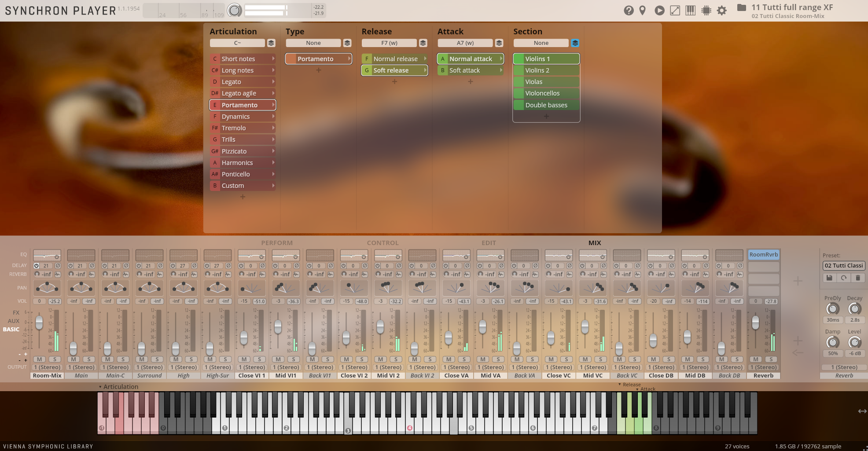Open help via the question mark icon
Image resolution: width=868 pixels, height=451 pixels.
pos(629,10)
